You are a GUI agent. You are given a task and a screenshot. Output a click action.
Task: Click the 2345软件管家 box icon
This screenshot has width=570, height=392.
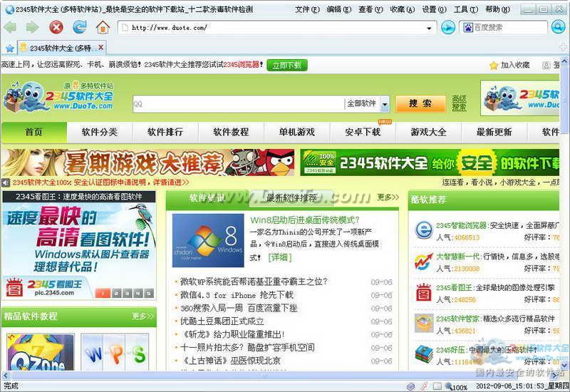click(x=424, y=324)
